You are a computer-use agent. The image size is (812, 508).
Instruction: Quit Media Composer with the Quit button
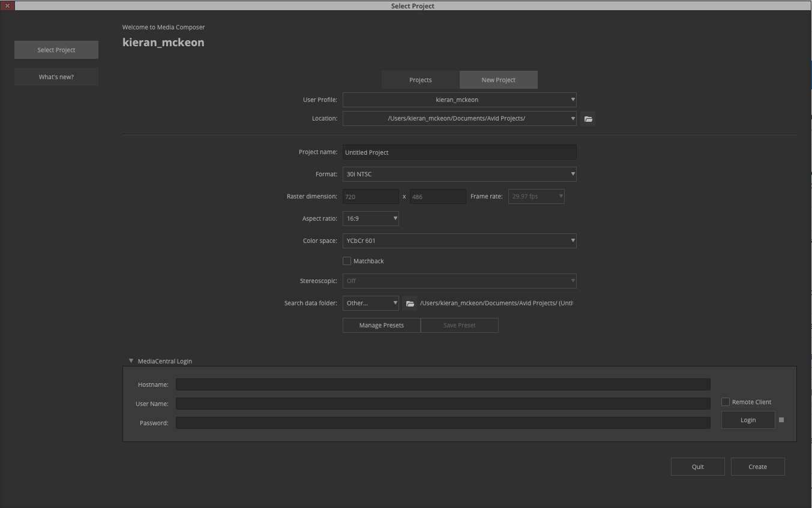(698, 467)
